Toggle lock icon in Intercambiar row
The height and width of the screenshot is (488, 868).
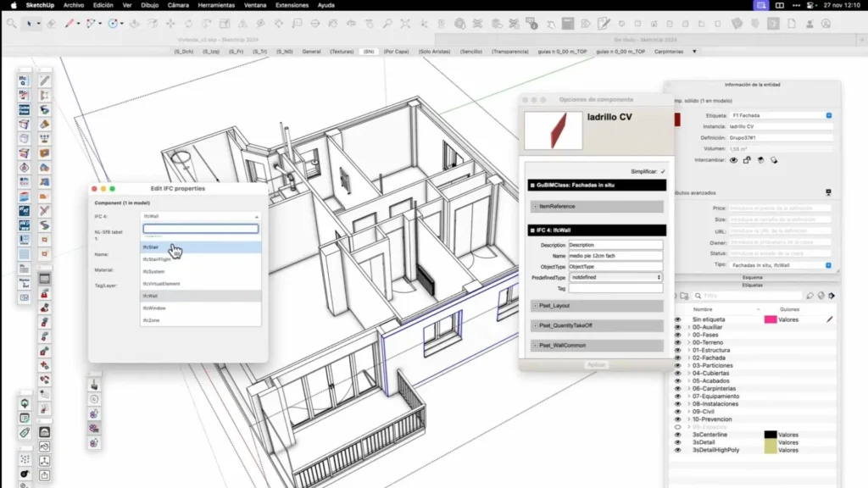(747, 160)
